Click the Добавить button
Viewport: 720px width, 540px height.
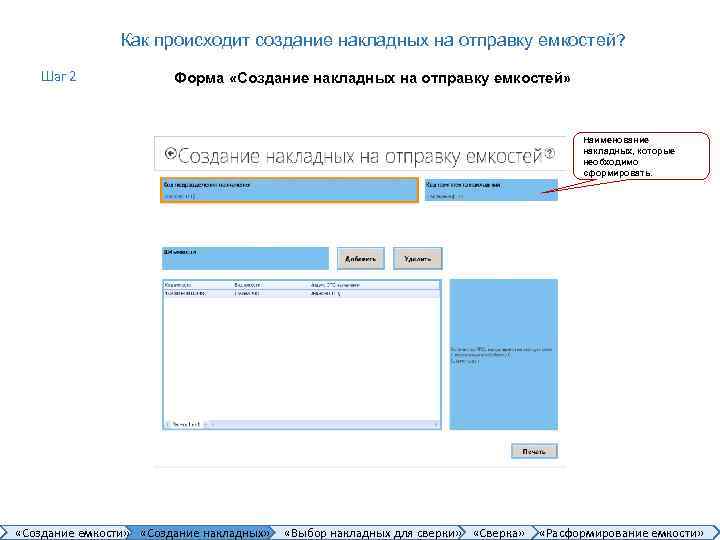coord(360,259)
